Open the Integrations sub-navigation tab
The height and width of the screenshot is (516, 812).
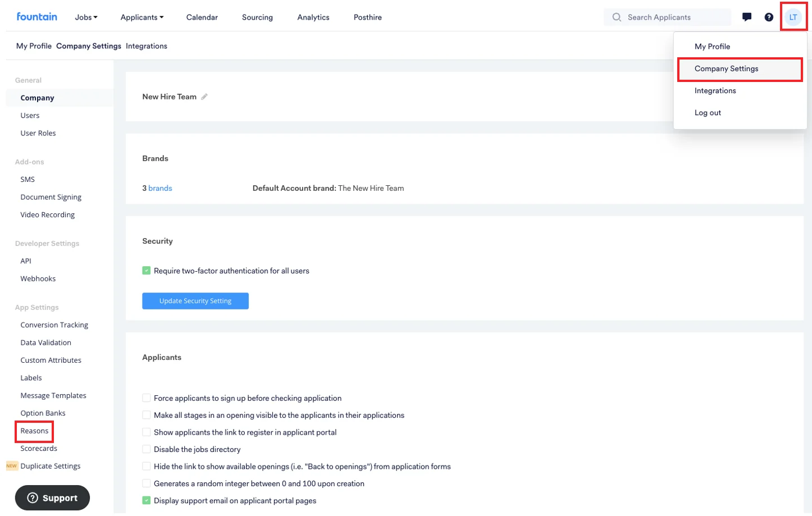pyautogui.click(x=147, y=46)
